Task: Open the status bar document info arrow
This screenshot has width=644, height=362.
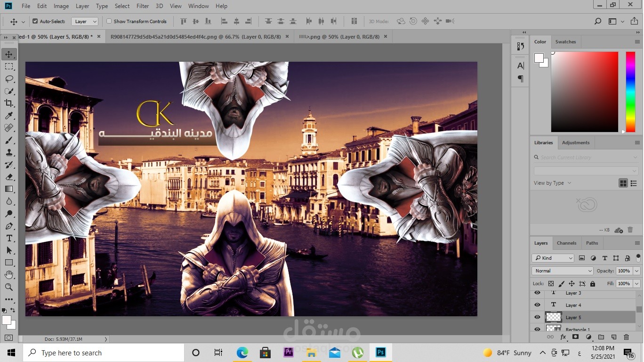Action: click(x=106, y=339)
